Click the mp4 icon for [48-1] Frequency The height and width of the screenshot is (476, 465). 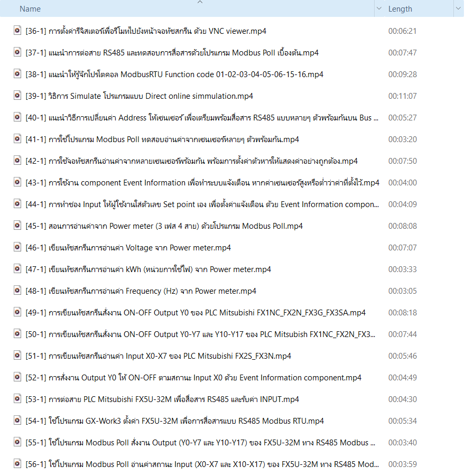(17, 291)
